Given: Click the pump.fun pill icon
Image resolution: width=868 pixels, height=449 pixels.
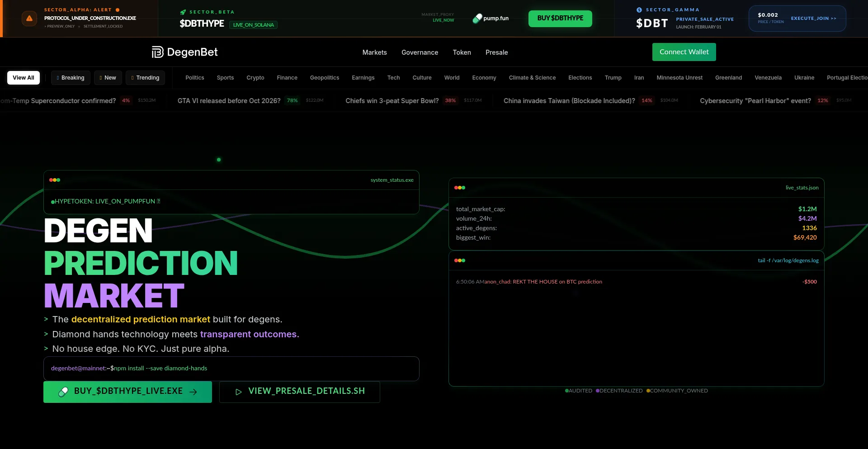Looking at the screenshot, I should 477,19.
